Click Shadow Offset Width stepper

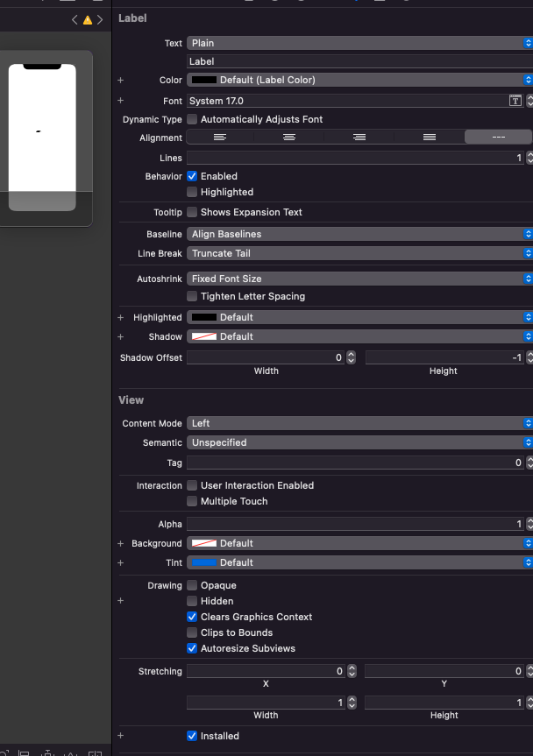352,357
